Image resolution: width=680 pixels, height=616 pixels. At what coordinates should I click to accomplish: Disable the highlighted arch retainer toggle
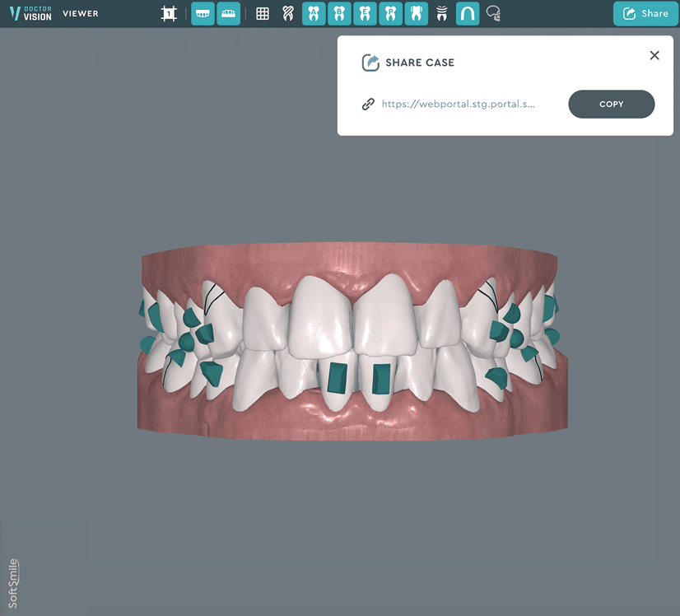coord(467,13)
